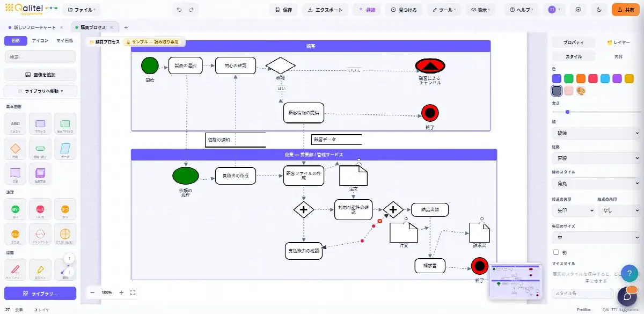Click the 保存 save button
The height and width of the screenshot is (314, 644).
283,10
